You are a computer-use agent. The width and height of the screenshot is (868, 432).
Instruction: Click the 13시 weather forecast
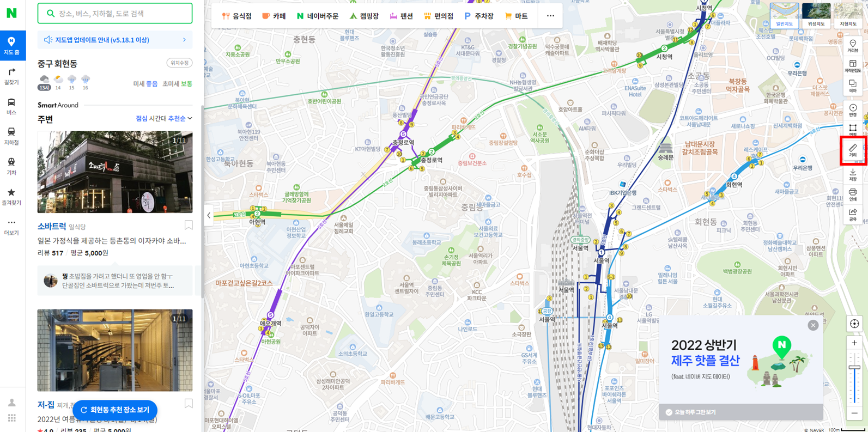pyautogui.click(x=44, y=83)
